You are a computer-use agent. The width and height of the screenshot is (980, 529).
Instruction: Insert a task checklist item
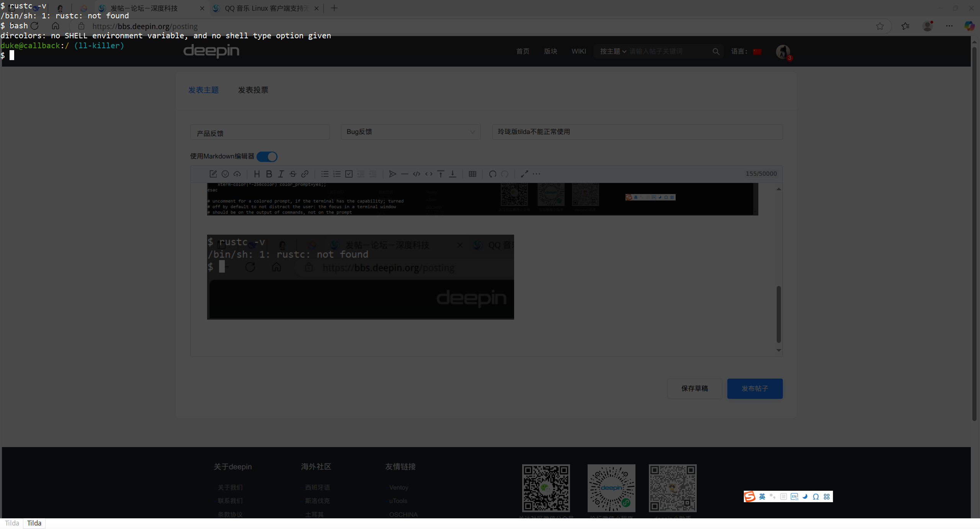pyautogui.click(x=349, y=174)
